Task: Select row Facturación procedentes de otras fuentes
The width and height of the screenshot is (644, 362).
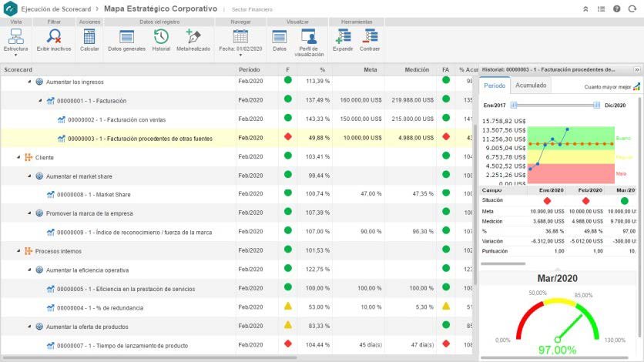Action: tap(236, 139)
